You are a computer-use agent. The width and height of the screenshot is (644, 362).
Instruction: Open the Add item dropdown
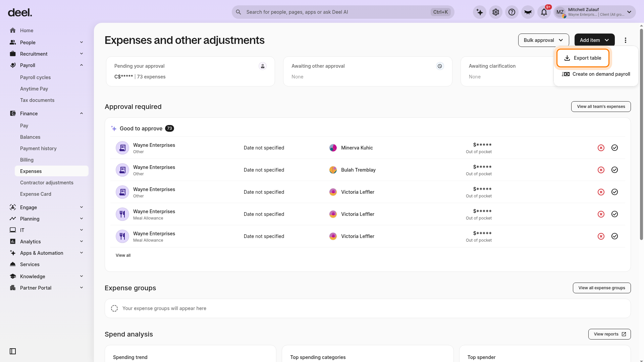tap(594, 40)
